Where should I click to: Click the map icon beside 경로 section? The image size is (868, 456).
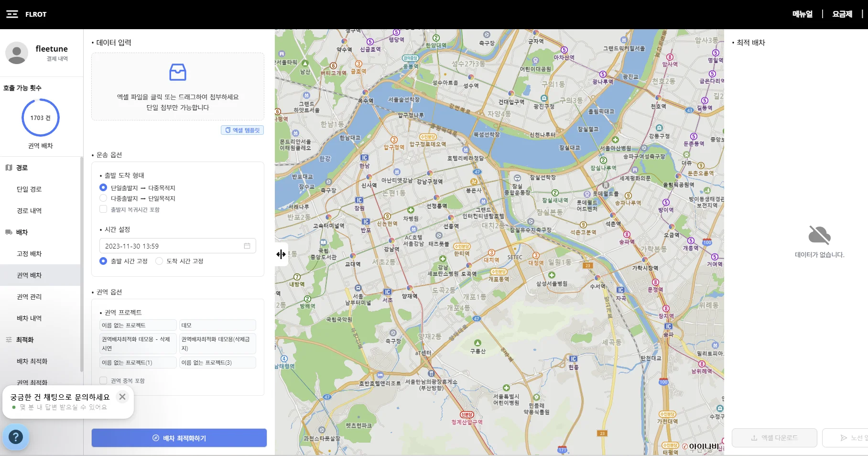(9, 168)
